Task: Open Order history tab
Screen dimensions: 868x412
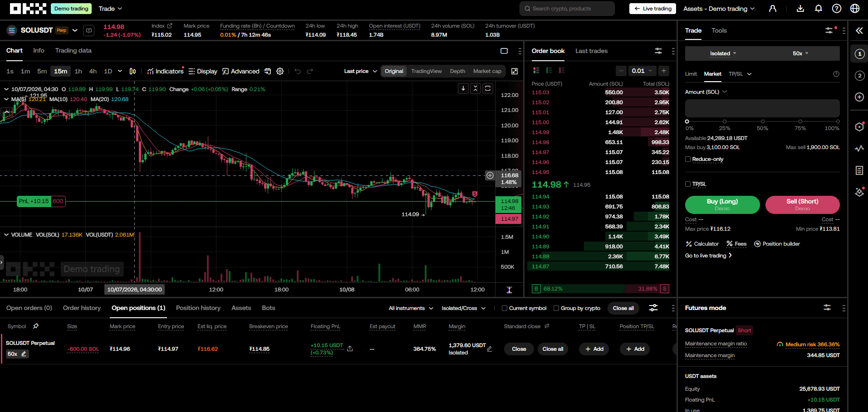Action: click(x=82, y=308)
